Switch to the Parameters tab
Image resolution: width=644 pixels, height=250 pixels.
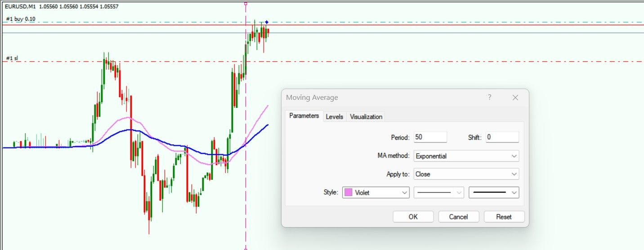point(304,116)
